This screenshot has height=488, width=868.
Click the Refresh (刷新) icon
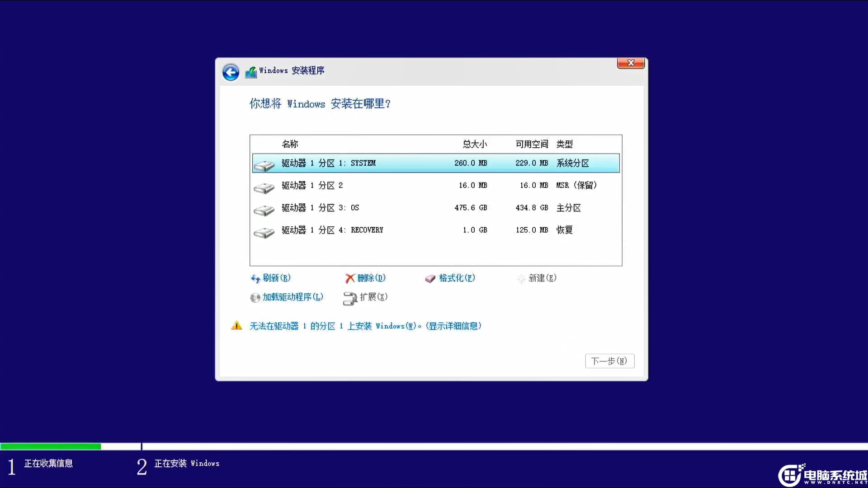pyautogui.click(x=255, y=278)
